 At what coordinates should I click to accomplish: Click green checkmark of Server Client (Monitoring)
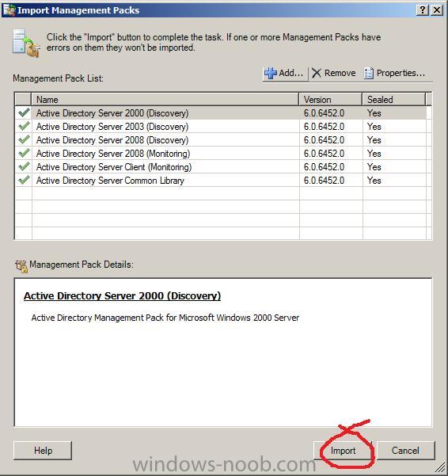[x=24, y=166]
